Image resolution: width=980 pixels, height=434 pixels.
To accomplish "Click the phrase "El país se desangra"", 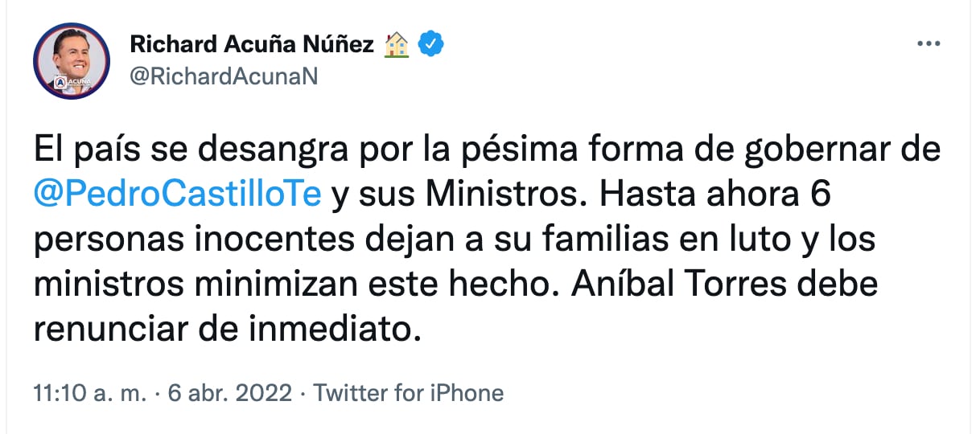I will 171,152.
